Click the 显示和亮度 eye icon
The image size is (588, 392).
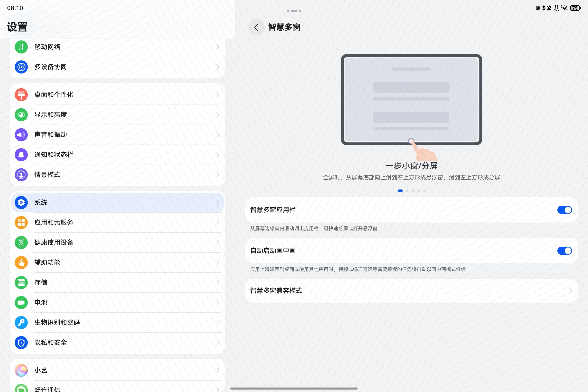[x=21, y=115]
